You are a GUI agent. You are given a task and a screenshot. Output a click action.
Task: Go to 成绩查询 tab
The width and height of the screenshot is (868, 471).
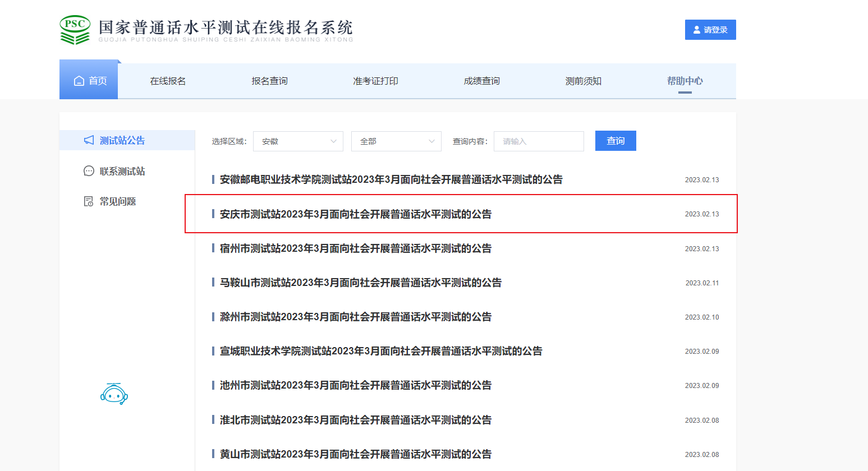pos(481,81)
